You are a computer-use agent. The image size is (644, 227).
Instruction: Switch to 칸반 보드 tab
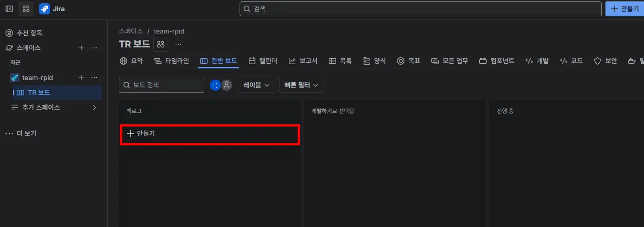coord(219,61)
